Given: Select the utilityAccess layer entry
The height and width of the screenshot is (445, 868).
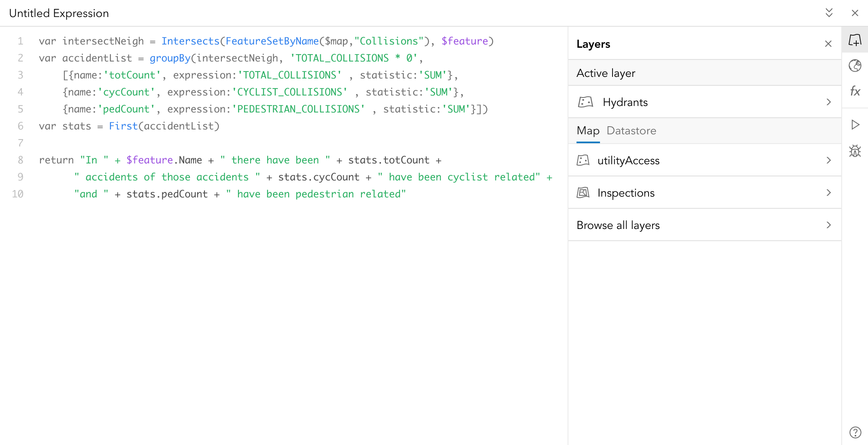Looking at the screenshot, I should pos(628,161).
